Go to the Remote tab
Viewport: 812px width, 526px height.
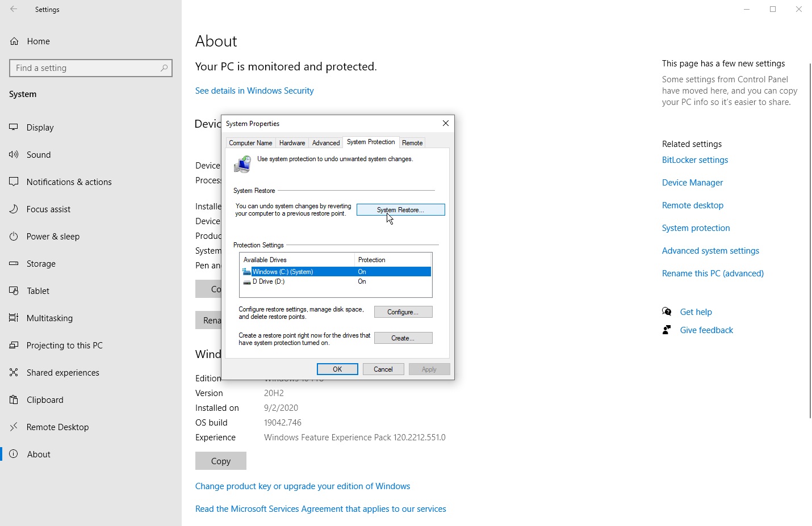tap(412, 143)
